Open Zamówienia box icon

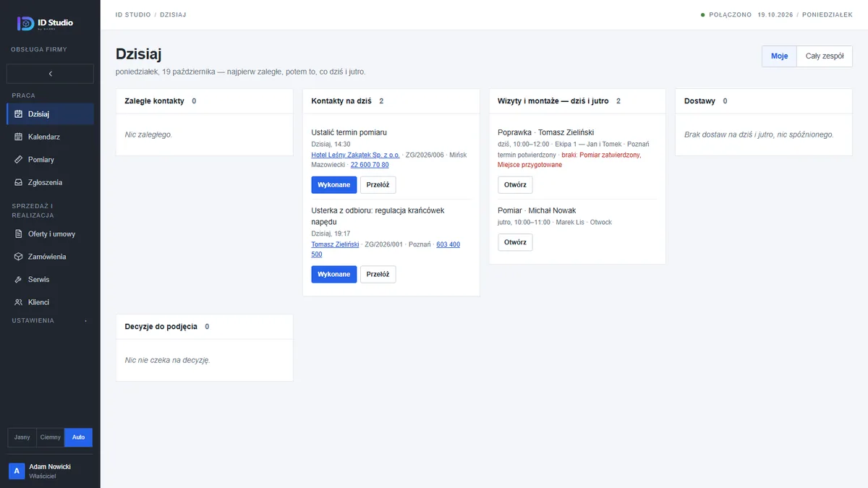(19, 257)
